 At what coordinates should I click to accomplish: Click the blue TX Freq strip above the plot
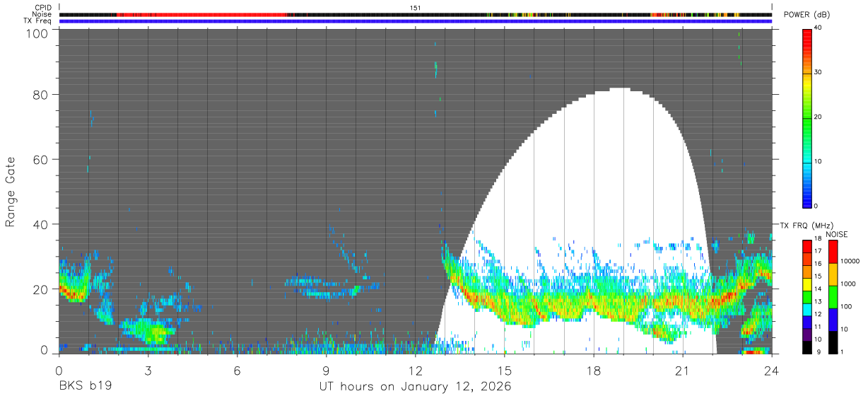click(x=416, y=21)
